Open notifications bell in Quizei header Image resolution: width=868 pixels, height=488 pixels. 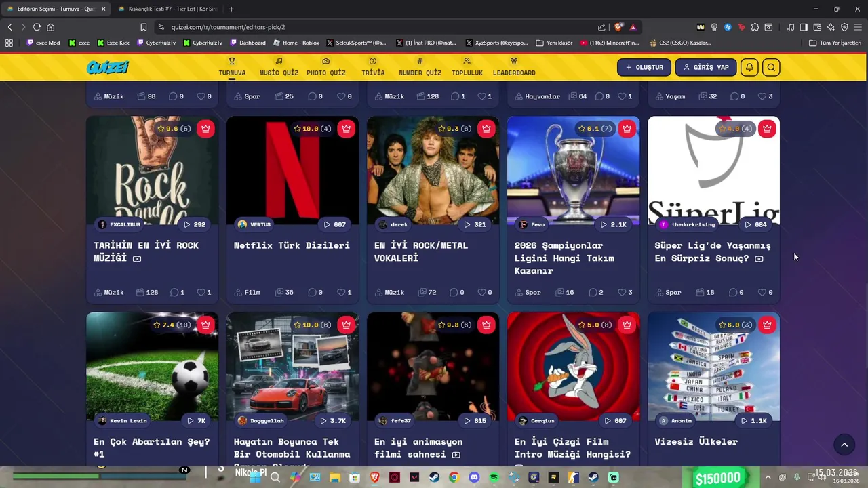pyautogui.click(x=749, y=67)
